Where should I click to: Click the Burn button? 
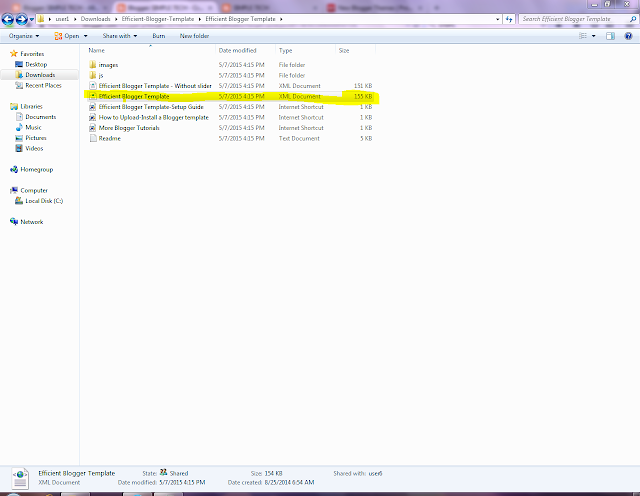[159, 36]
